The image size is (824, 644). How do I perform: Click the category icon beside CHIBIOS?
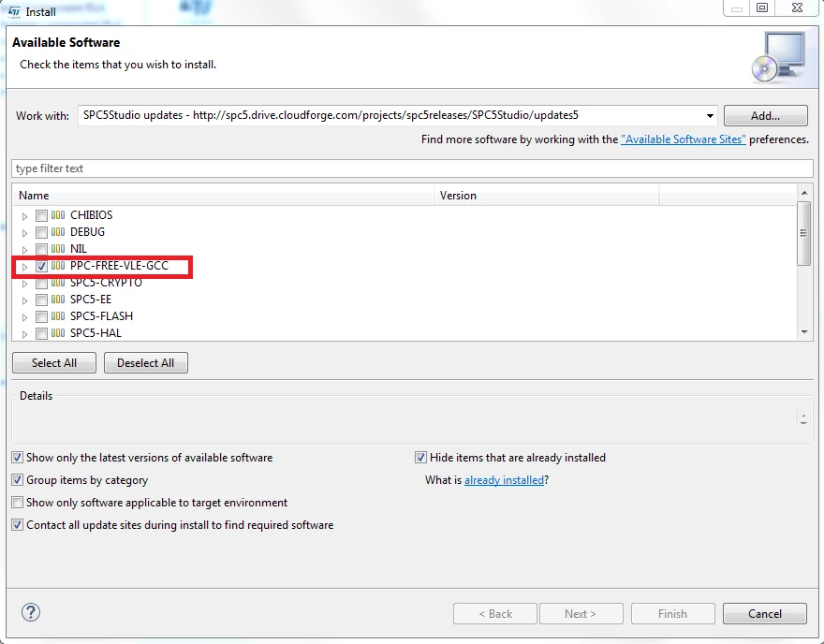pyautogui.click(x=58, y=215)
